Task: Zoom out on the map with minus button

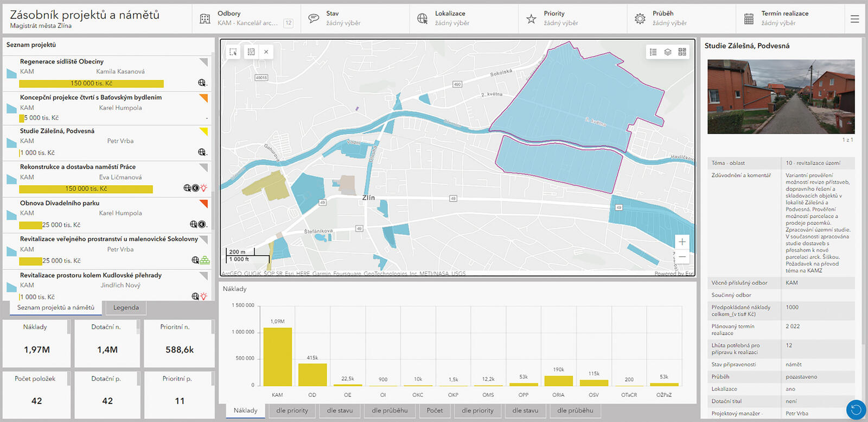Action: 682,256
